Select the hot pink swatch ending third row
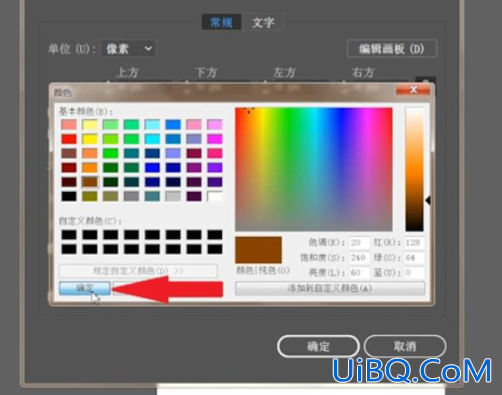 (x=215, y=153)
